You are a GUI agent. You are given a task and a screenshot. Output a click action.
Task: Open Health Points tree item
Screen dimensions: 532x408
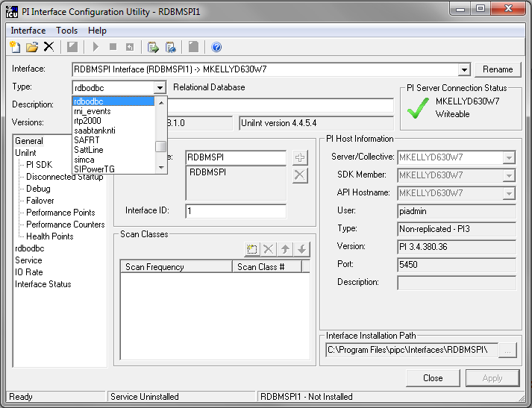(49, 236)
